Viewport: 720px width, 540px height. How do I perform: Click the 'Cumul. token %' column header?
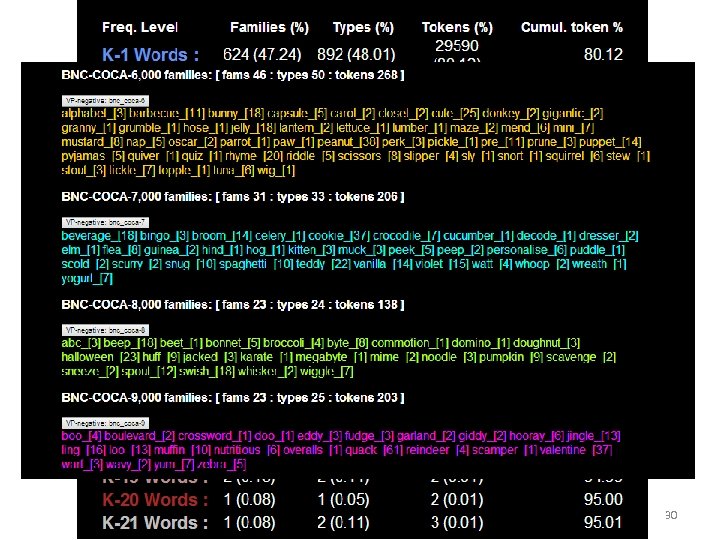point(572,27)
